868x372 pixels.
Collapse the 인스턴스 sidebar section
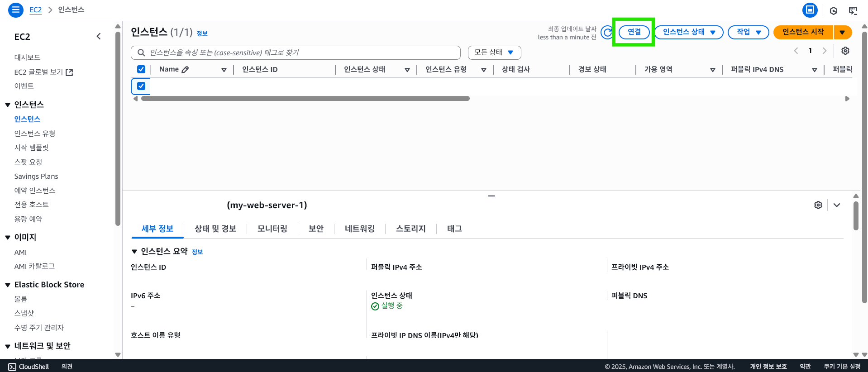coord(8,105)
